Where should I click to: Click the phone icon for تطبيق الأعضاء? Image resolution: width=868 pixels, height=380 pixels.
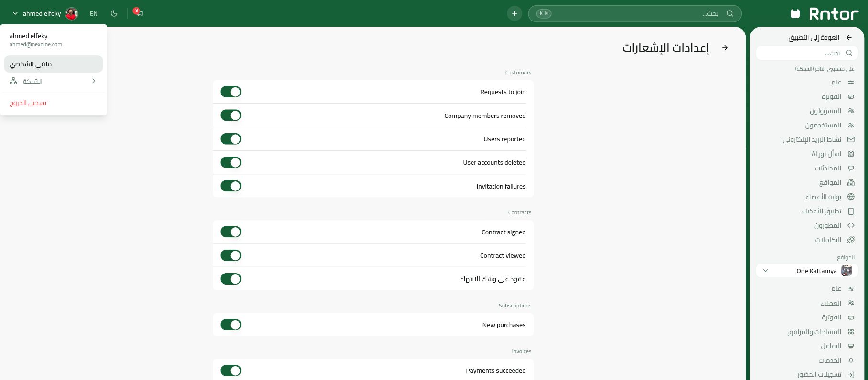point(851,211)
